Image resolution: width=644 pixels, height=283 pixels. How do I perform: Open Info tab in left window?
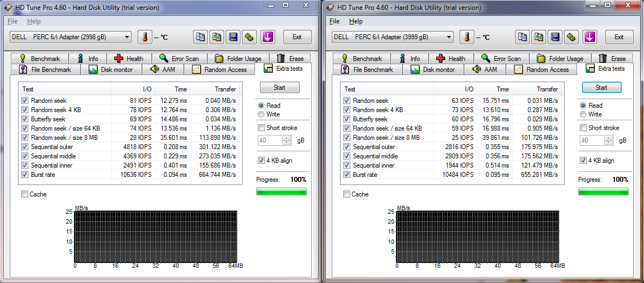(88, 59)
